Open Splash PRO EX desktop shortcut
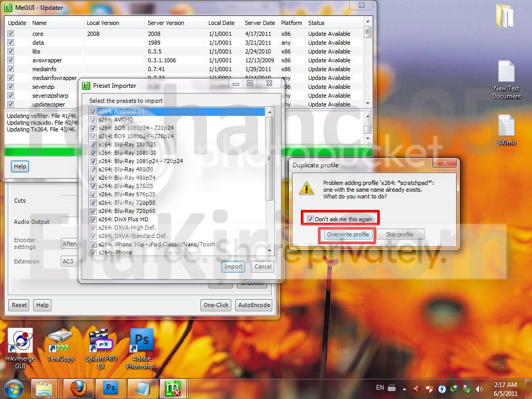Viewport: 532px width, 399px height. (x=101, y=348)
